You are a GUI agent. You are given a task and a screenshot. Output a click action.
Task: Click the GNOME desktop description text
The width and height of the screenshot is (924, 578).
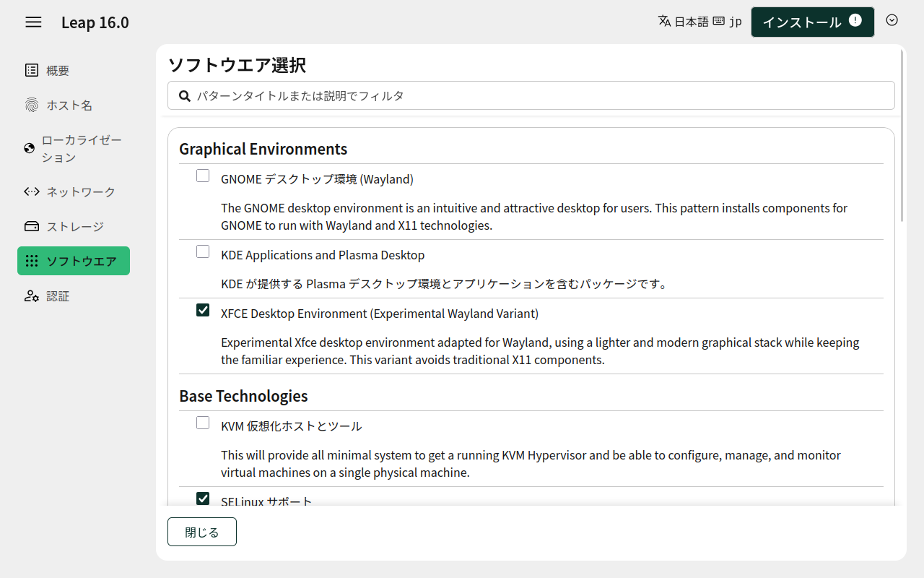pos(534,217)
